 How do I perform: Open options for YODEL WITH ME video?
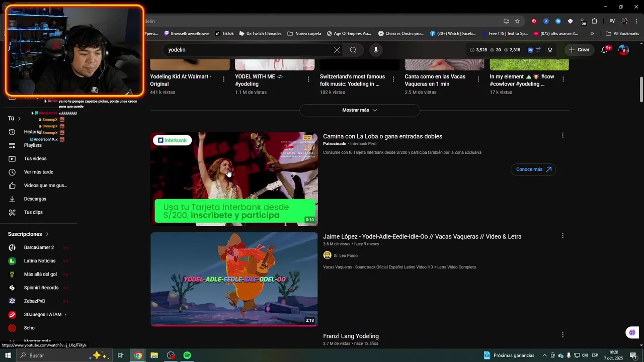(x=308, y=79)
